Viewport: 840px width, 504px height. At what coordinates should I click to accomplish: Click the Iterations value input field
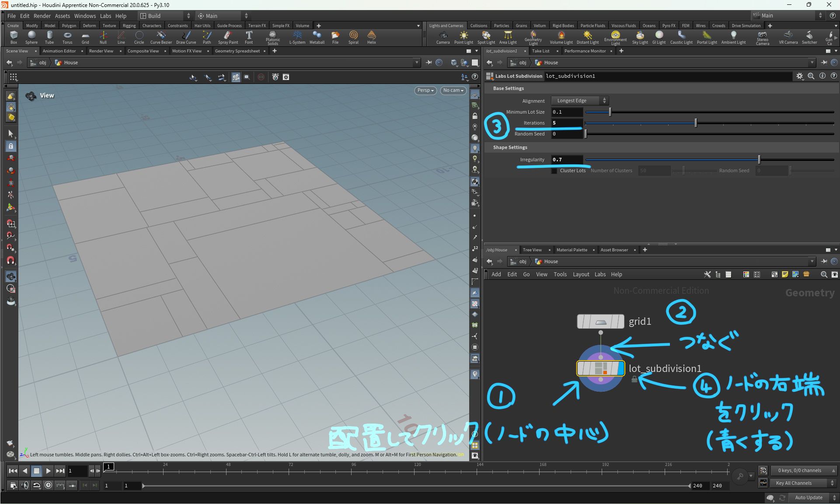[x=567, y=123]
